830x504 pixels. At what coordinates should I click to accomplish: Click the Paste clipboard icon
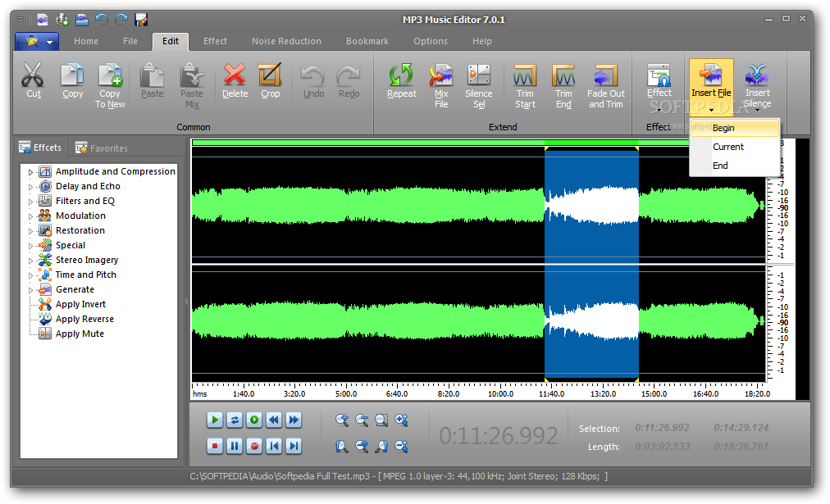(x=152, y=74)
